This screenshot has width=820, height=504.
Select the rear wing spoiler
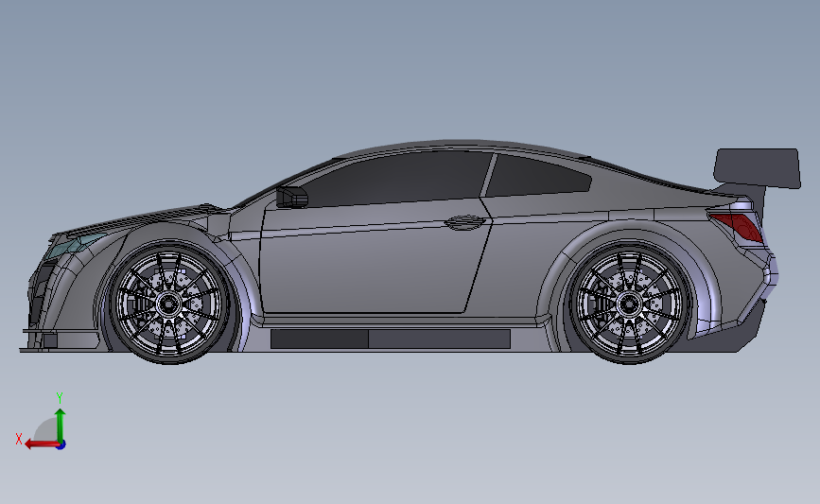click(758, 168)
